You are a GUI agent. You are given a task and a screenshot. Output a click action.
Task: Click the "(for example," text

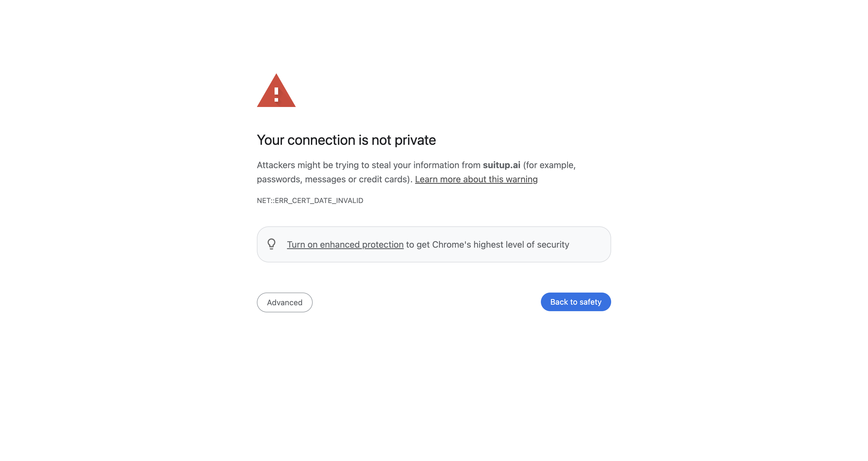click(549, 165)
